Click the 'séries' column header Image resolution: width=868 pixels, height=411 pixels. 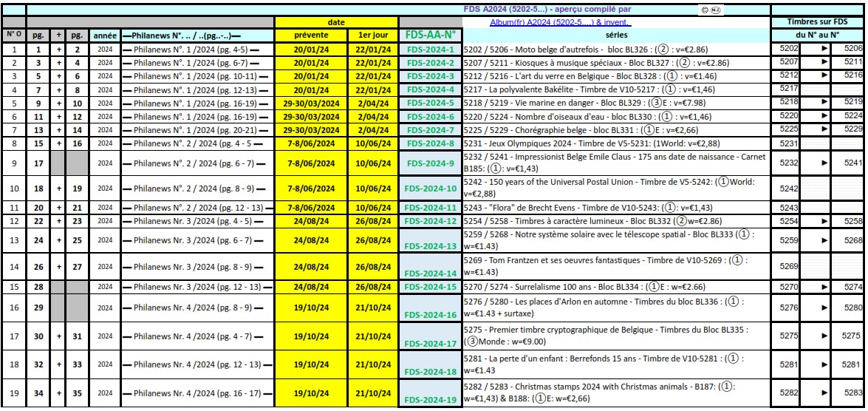[617, 35]
